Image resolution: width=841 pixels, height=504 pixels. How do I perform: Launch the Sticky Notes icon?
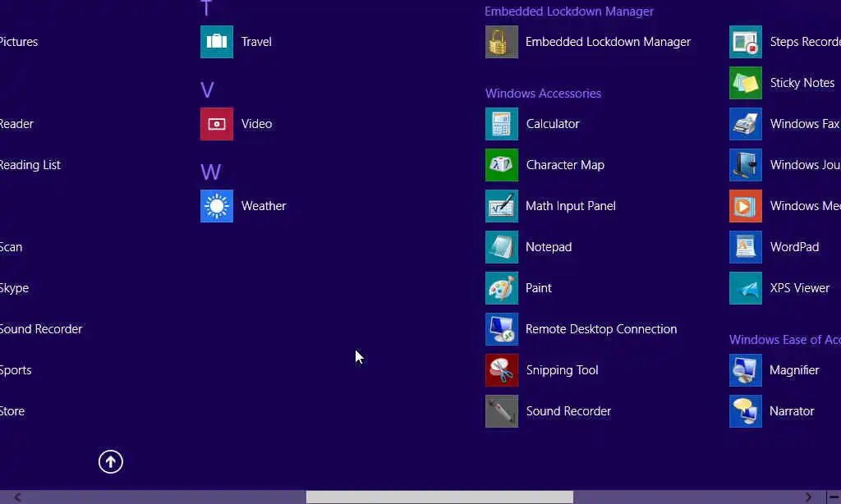point(746,83)
